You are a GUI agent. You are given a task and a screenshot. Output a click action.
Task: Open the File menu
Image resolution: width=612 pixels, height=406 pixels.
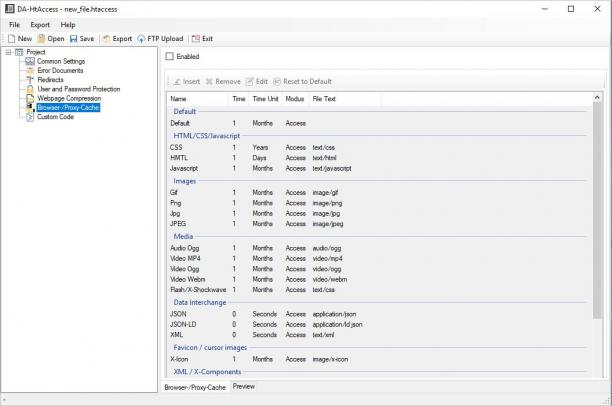click(x=14, y=25)
